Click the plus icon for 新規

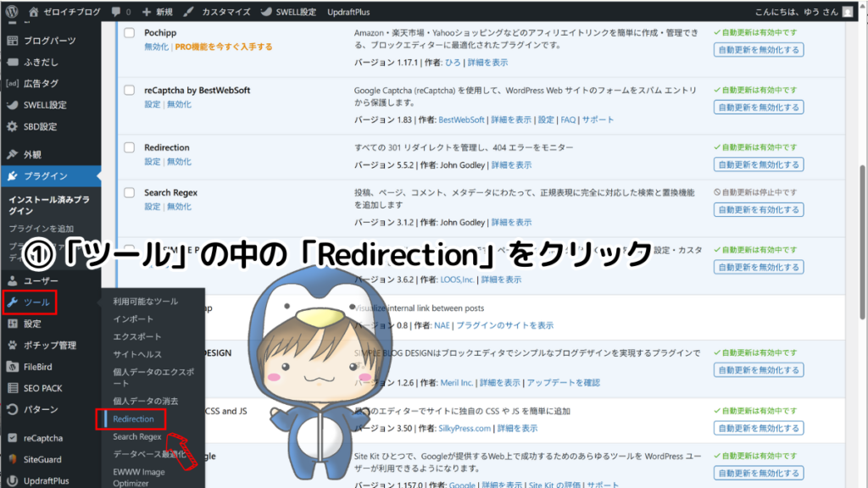tap(146, 12)
